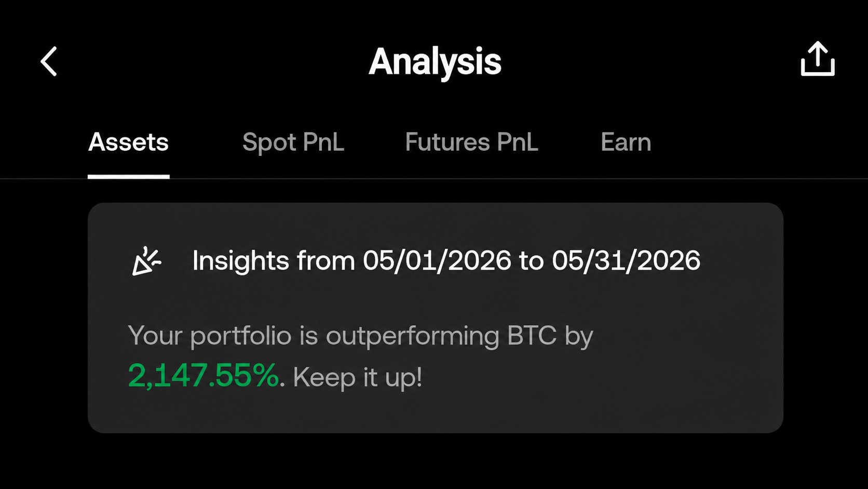Tap the green 2,147.55% figure

point(203,375)
